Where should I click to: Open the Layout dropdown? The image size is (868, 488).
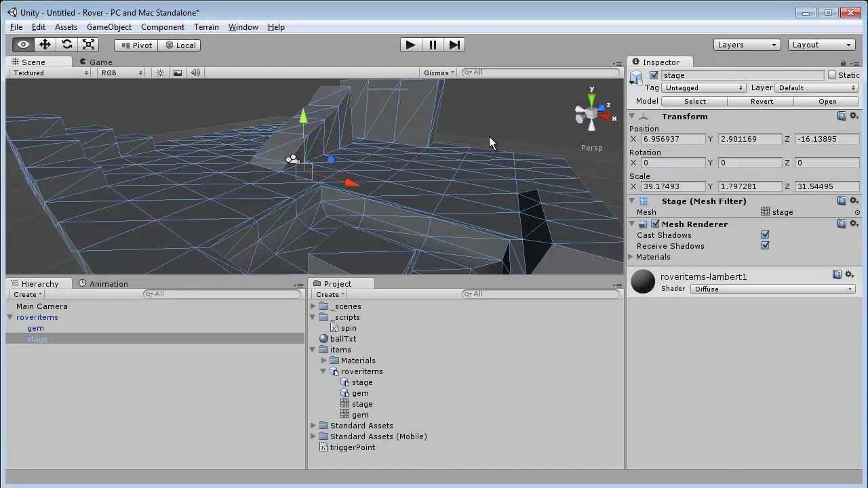point(822,45)
